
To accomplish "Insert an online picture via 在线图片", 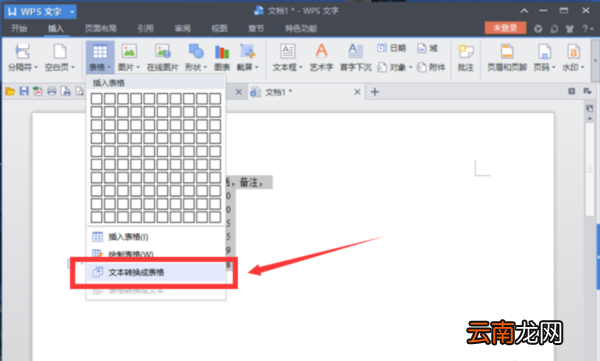I will pyautogui.click(x=163, y=57).
